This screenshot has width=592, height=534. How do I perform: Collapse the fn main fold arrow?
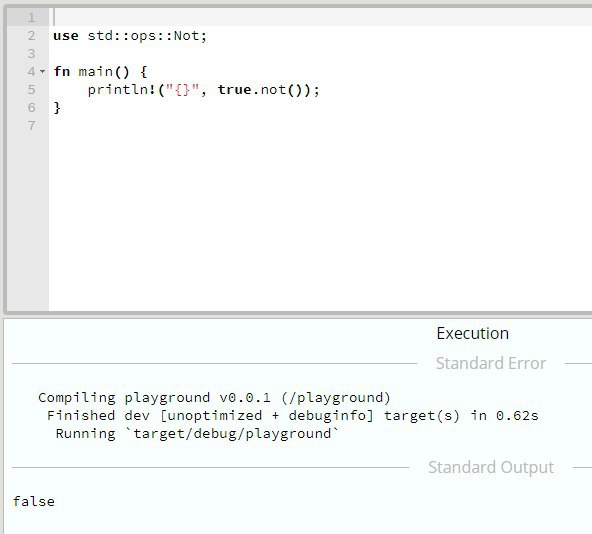42,71
